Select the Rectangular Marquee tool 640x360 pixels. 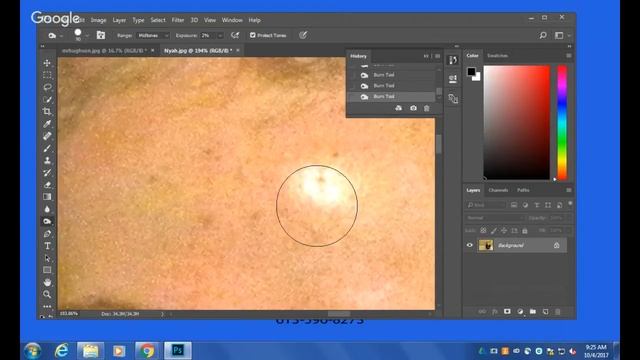(47, 75)
